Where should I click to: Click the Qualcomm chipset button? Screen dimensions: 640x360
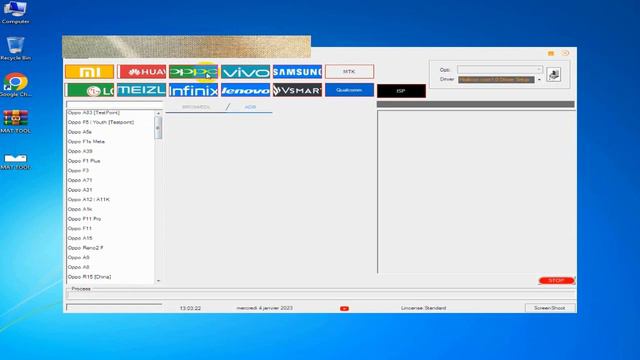349,90
